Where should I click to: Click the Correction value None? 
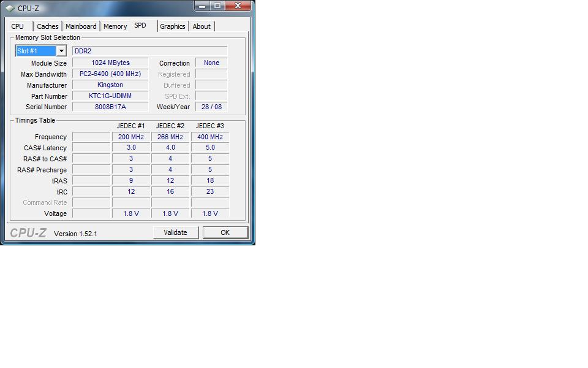[211, 63]
